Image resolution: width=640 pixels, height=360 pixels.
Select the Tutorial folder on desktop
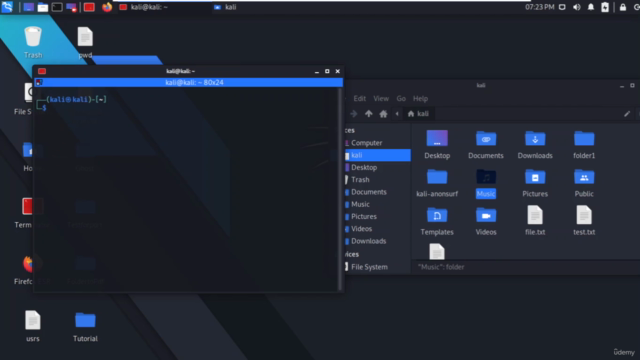click(x=85, y=326)
